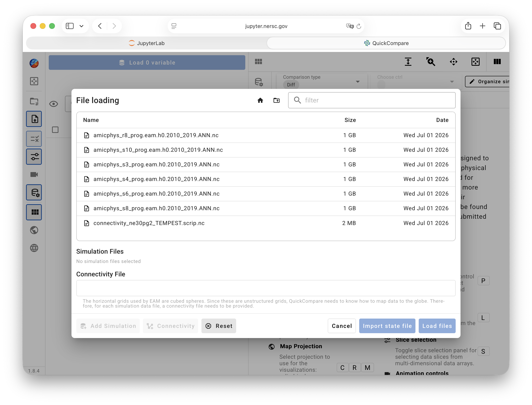This screenshot has height=405, width=532.
Task: Check the checkbox below eye icon
Action: click(55, 130)
